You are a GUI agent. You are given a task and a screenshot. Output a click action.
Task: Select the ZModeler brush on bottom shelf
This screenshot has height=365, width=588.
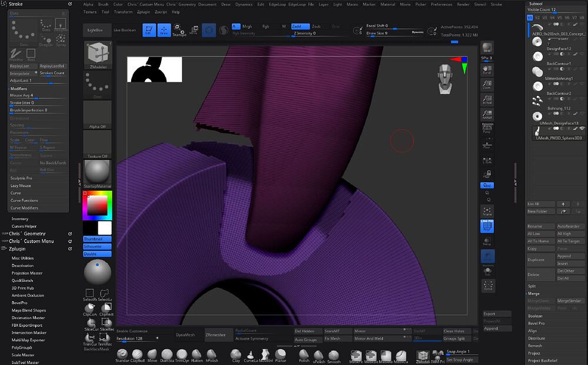423,355
